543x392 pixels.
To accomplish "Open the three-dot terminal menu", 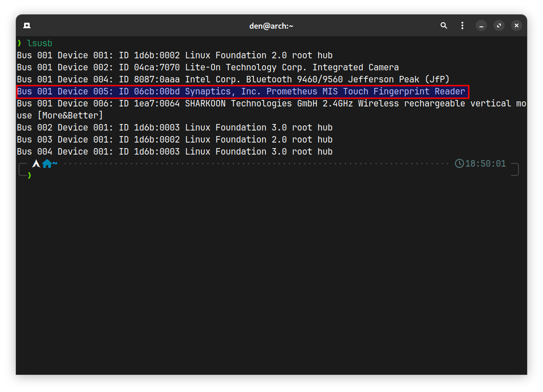I will click(462, 25).
